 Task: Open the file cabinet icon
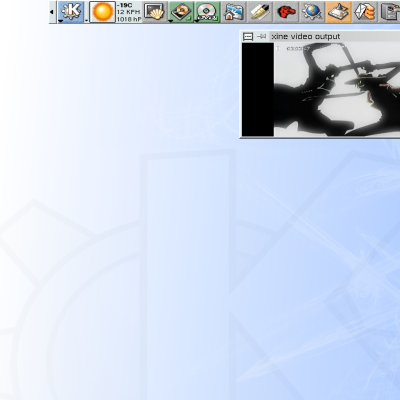click(390, 12)
